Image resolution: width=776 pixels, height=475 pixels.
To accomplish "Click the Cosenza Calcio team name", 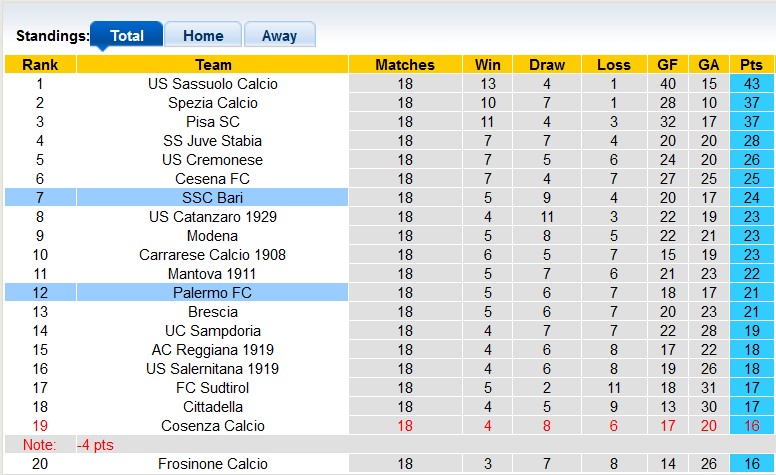I will point(212,426).
